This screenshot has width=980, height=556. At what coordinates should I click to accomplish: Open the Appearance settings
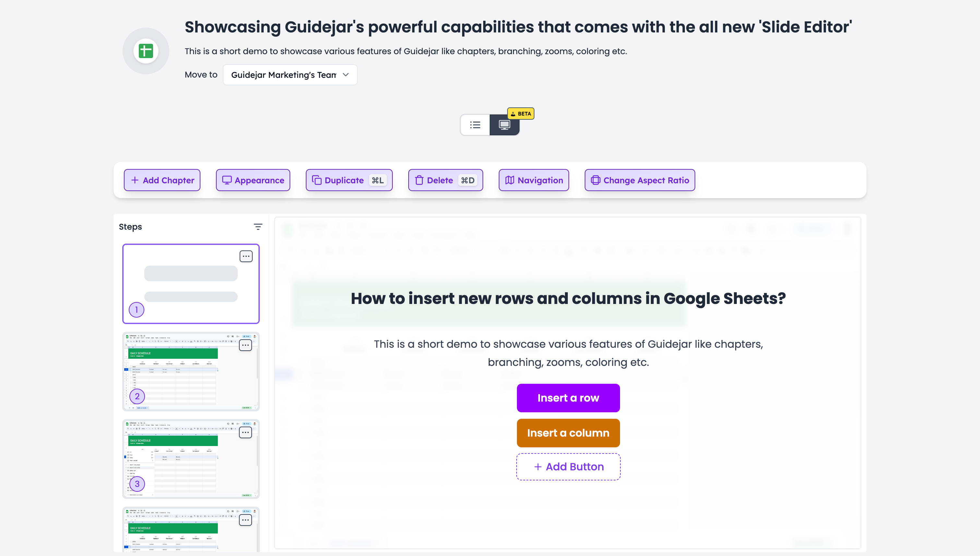tap(253, 180)
